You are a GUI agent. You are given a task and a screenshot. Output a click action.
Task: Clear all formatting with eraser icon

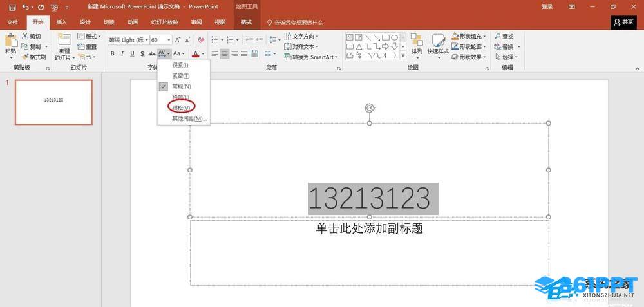[201, 40]
